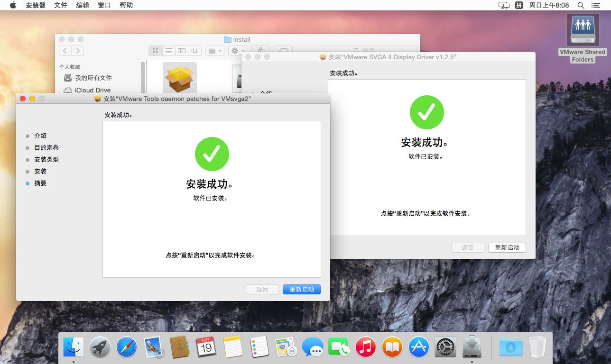Viewport: 611px width, 364px height.
Task: Open the App Store from the Dock
Action: [x=419, y=347]
